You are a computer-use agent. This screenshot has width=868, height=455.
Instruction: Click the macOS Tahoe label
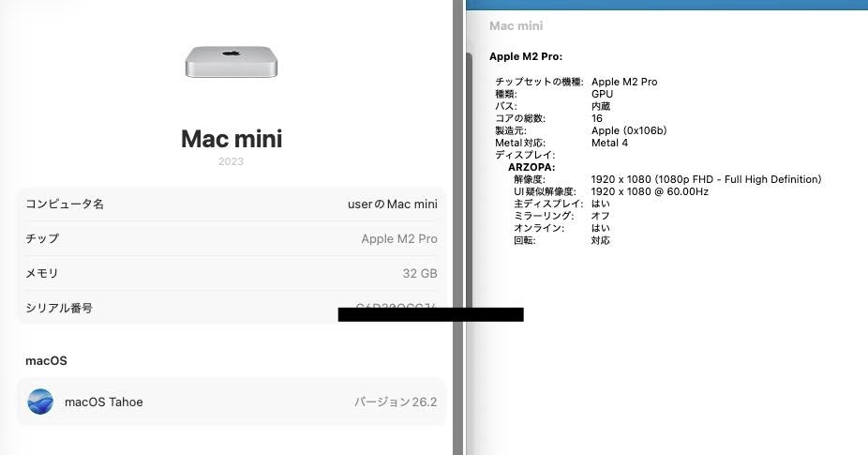click(103, 402)
